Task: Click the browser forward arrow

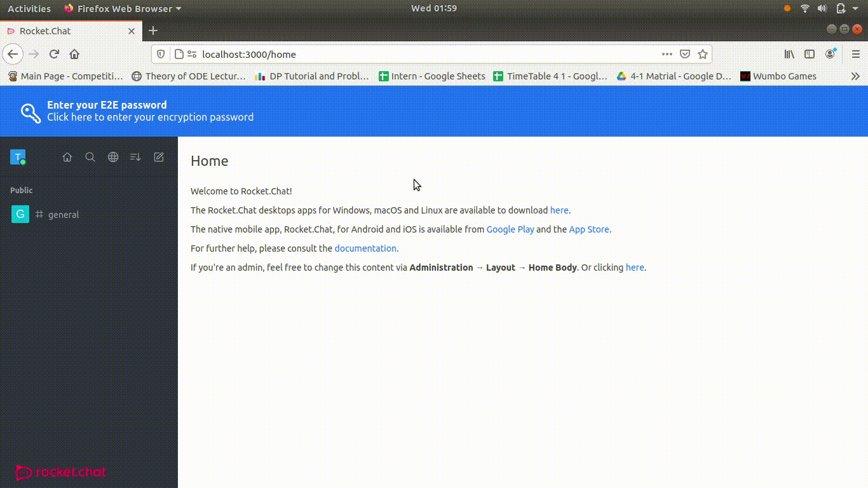Action: click(34, 54)
